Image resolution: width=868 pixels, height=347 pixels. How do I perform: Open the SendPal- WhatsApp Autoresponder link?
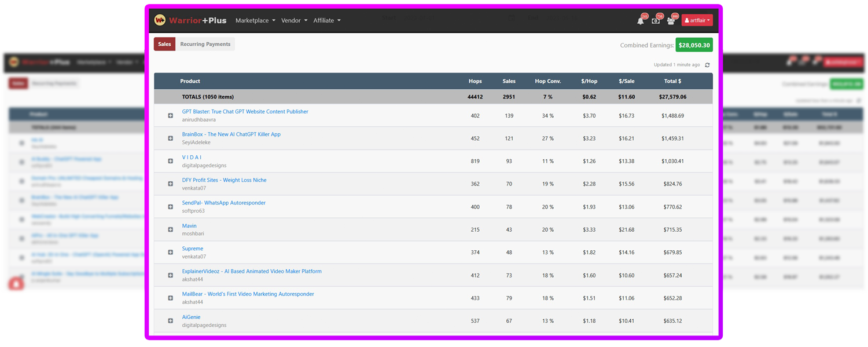point(223,203)
